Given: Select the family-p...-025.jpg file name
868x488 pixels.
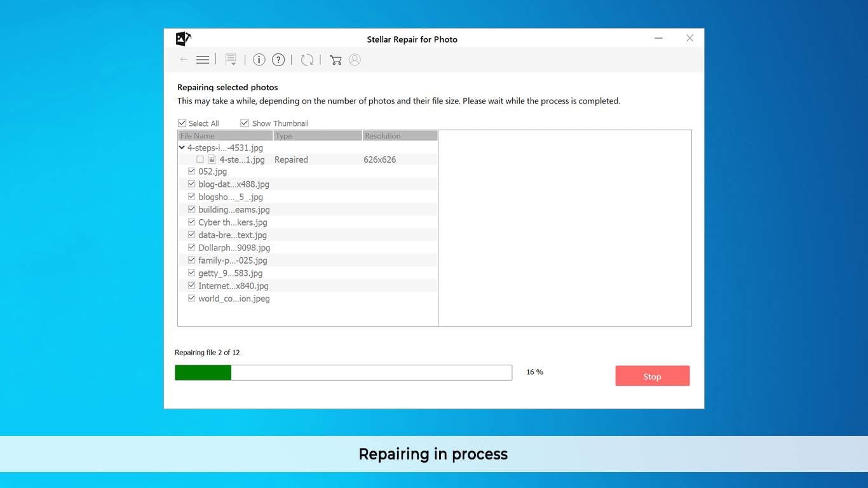Looking at the screenshot, I should [x=233, y=261].
